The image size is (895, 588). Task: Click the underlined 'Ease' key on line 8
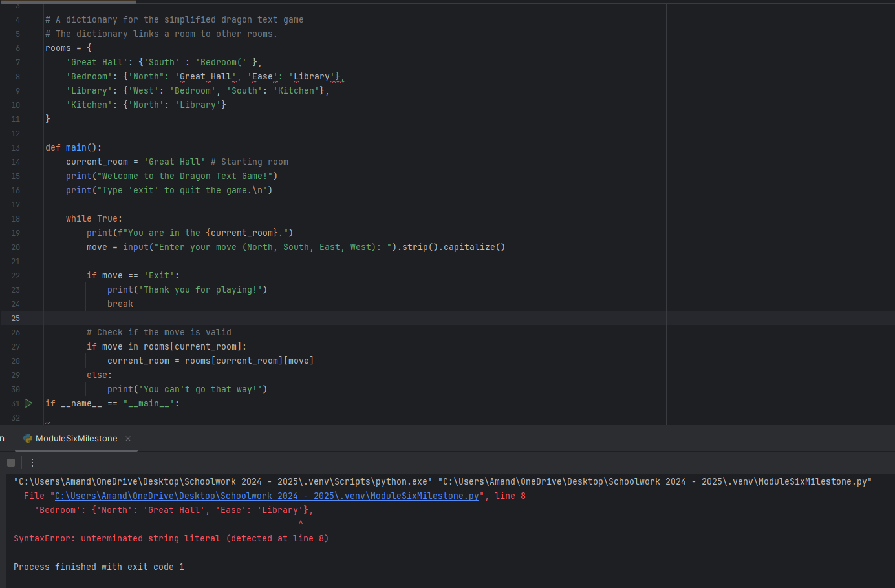(x=263, y=77)
